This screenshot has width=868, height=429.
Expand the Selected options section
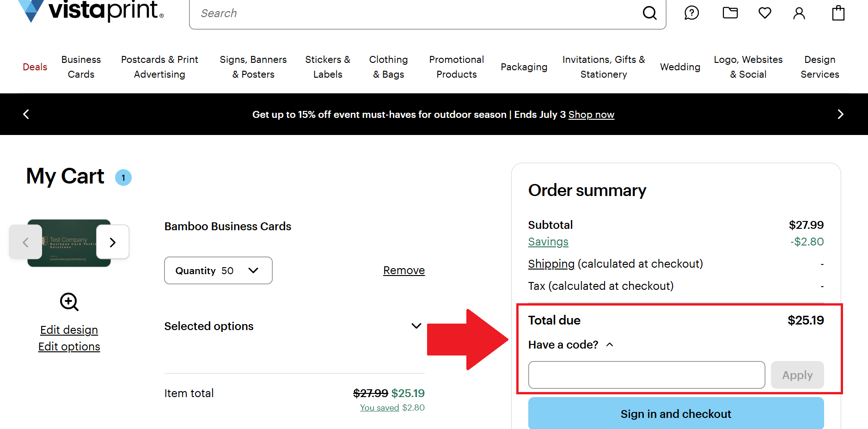[416, 326]
